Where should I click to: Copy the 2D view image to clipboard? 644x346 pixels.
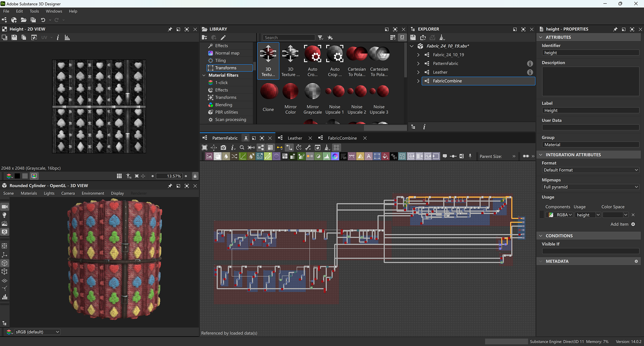[x=24, y=38]
